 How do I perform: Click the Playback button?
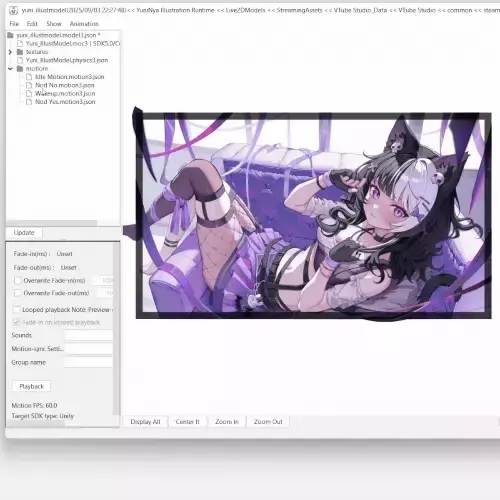tap(31, 386)
